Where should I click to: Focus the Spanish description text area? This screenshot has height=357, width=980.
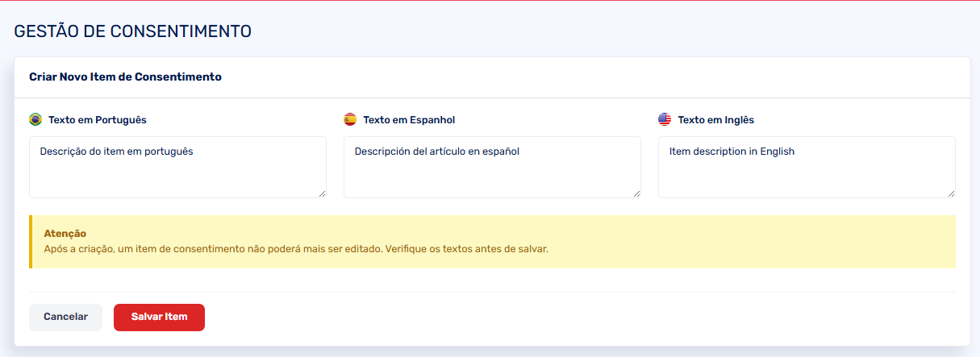[x=492, y=167]
